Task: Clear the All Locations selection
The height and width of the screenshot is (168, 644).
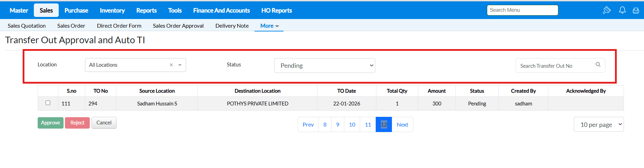Action: tap(171, 65)
